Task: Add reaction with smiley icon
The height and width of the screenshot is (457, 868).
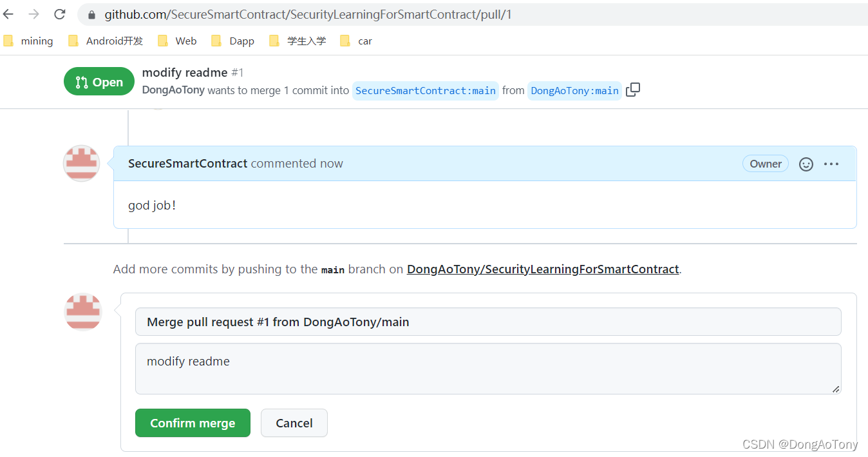Action: click(x=806, y=164)
